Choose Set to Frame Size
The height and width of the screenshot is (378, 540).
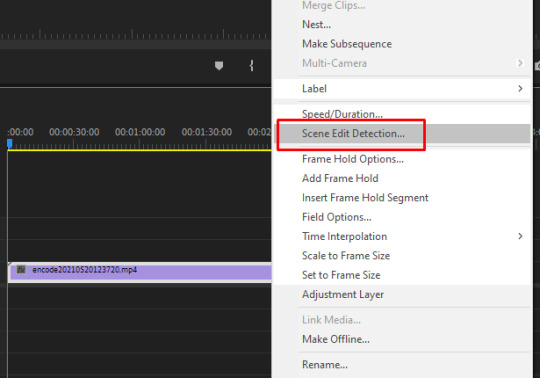click(x=402, y=275)
